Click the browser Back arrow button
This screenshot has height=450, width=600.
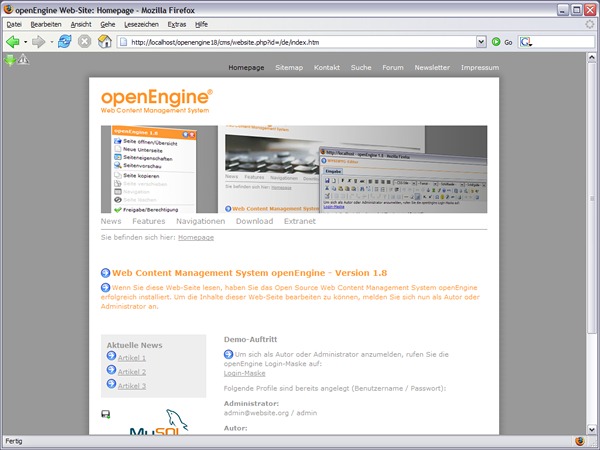[x=13, y=42]
